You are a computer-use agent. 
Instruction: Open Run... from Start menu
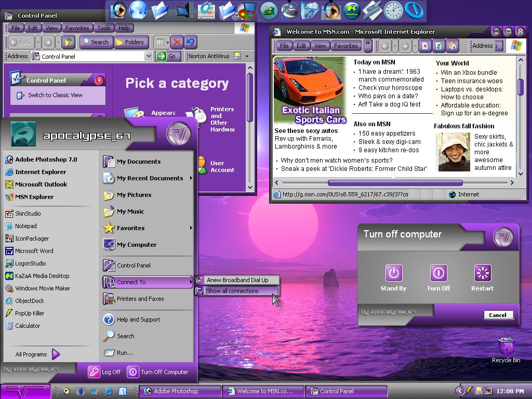pyautogui.click(x=118, y=353)
